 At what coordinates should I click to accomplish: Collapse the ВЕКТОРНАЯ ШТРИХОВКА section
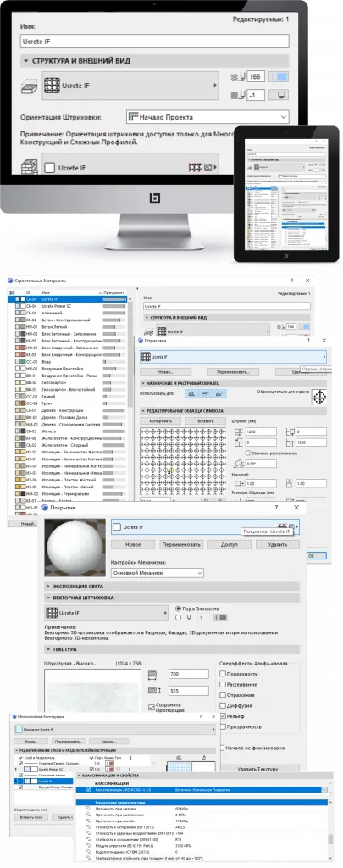click(x=48, y=598)
